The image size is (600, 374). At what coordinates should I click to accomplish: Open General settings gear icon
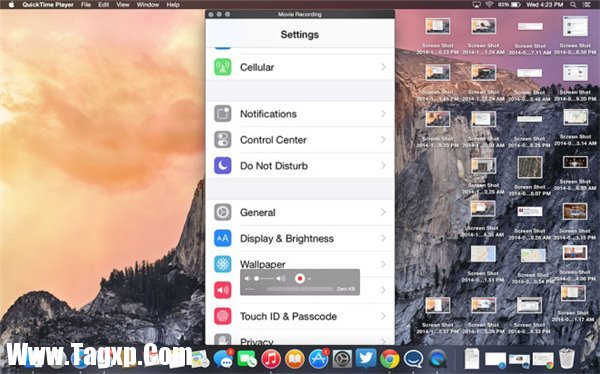(223, 212)
